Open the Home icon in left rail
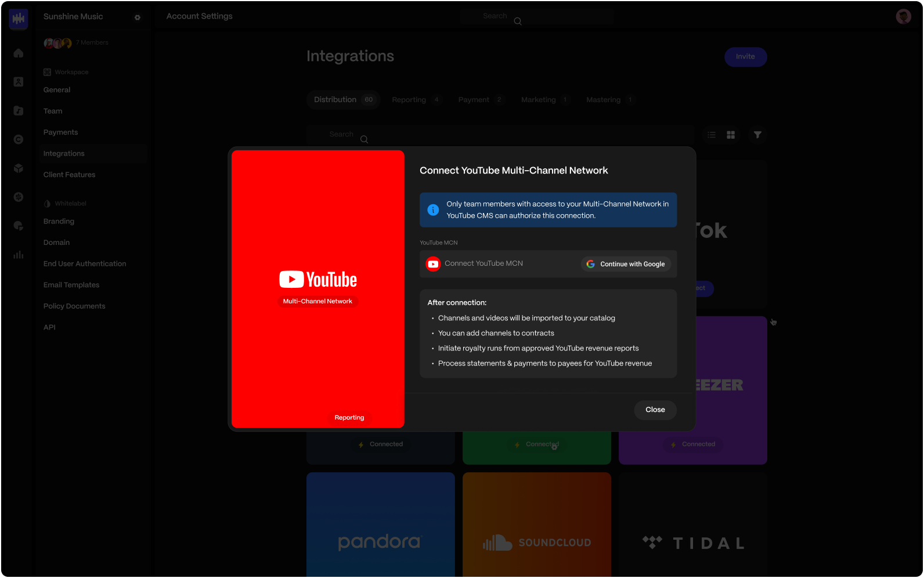The image size is (924, 578). tap(19, 53)
